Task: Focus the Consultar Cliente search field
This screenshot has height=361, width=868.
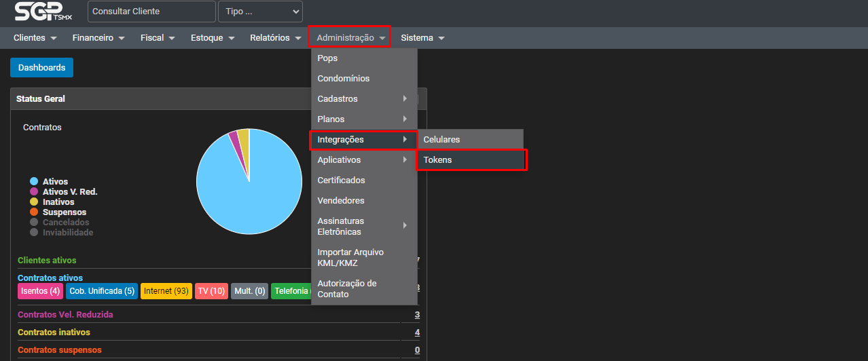Action: (x=151, y=12)
